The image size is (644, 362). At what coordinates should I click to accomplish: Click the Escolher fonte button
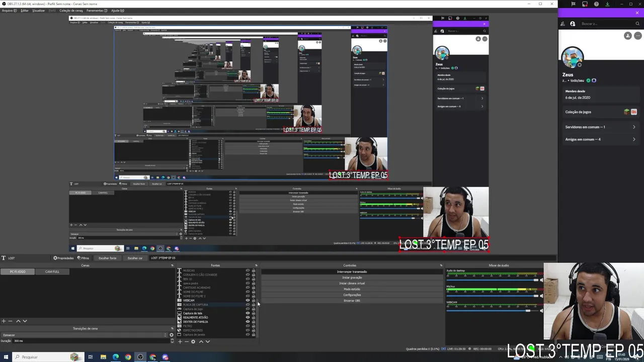[x=107, y=258]
